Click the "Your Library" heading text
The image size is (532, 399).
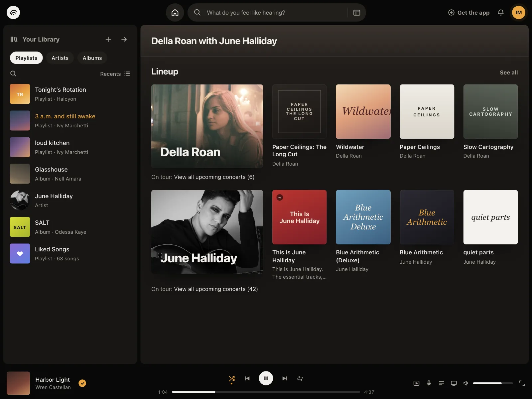point(41,39)
